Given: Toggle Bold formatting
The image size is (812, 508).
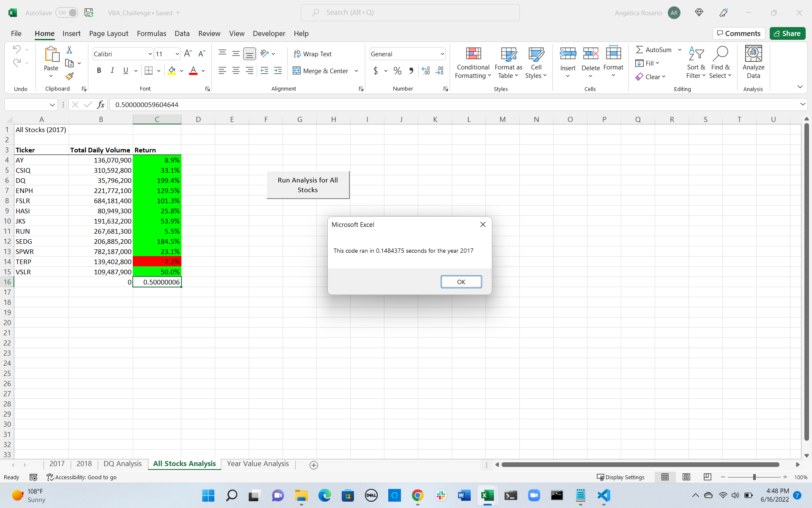Looking at the screenshot, I should tap(99, 71).
